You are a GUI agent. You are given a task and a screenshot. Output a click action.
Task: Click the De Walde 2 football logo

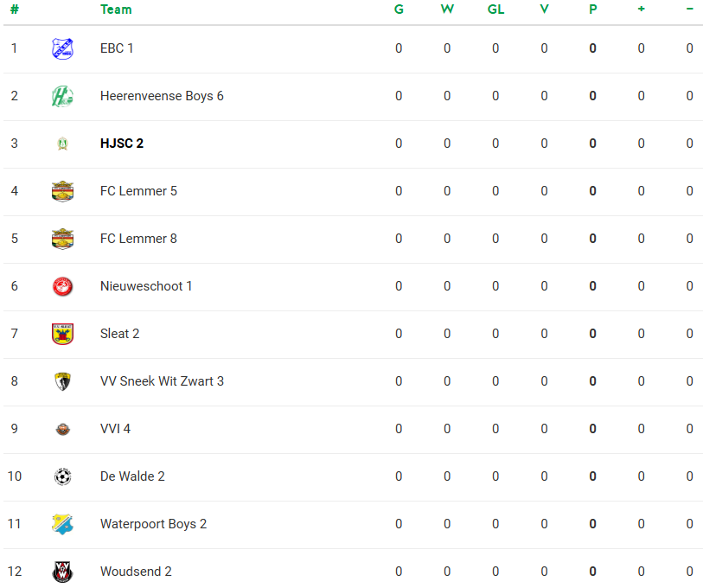tap(62, 476)
